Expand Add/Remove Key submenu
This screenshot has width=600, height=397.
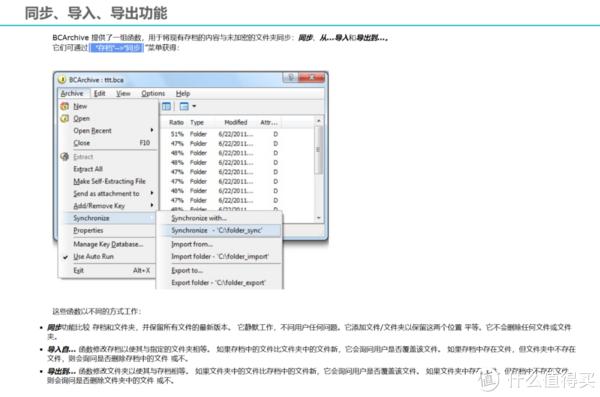point(108,206)
